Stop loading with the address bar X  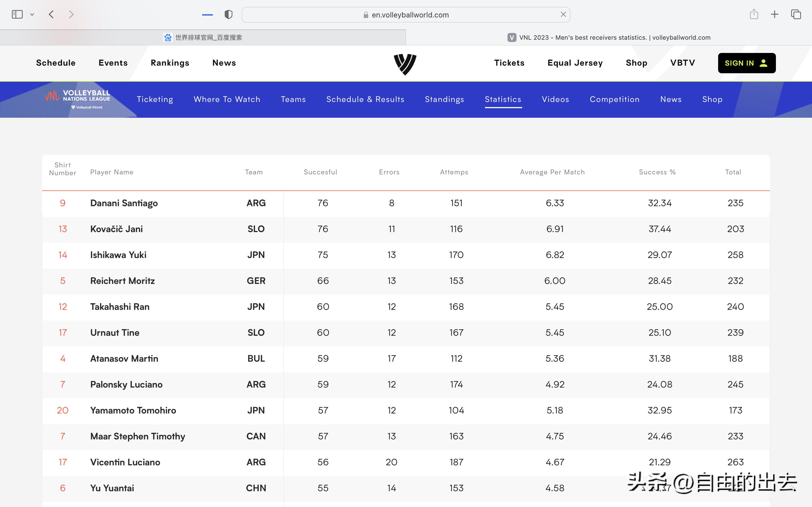(563, 14)
